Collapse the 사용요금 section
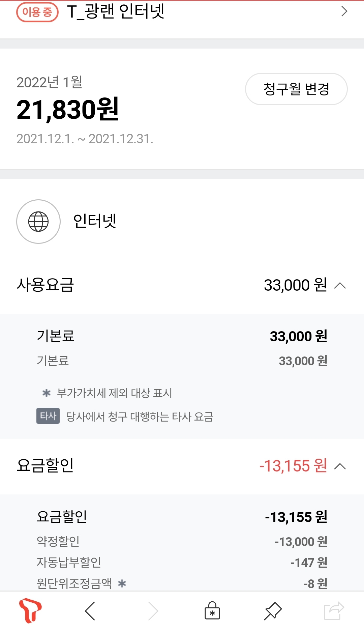Screen dimensions: 364x630 pos(340,286)
